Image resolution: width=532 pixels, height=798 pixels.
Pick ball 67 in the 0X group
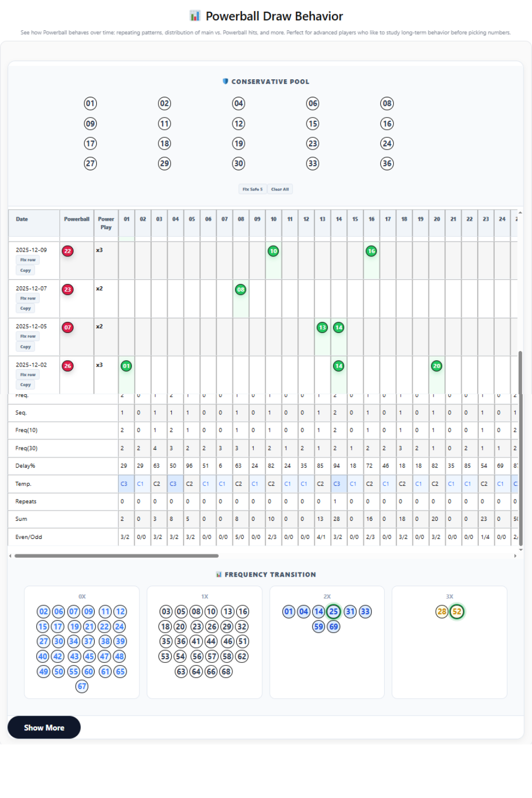coord(82,686)
